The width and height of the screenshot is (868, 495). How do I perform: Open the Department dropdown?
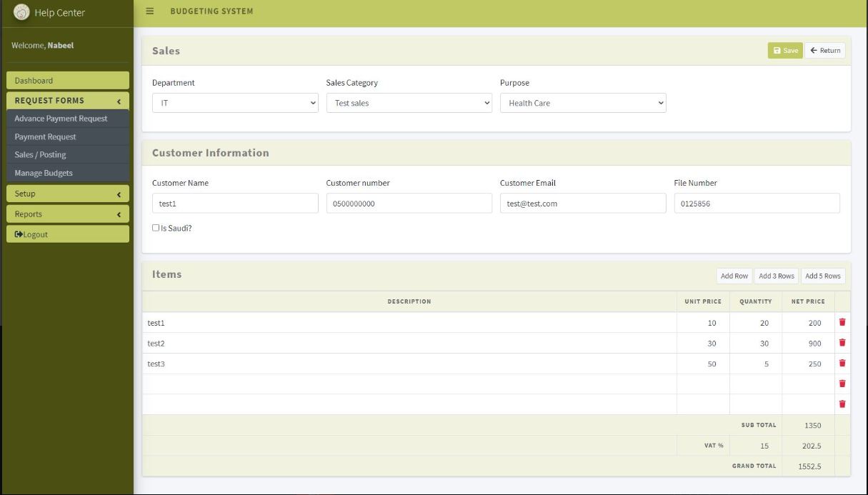tap(235, 103)
